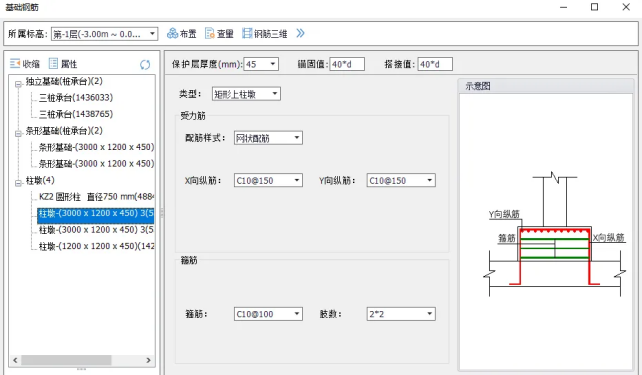Click the tree panel horizontal scrollbar thumb
The image size is (642, 375).
66,360
